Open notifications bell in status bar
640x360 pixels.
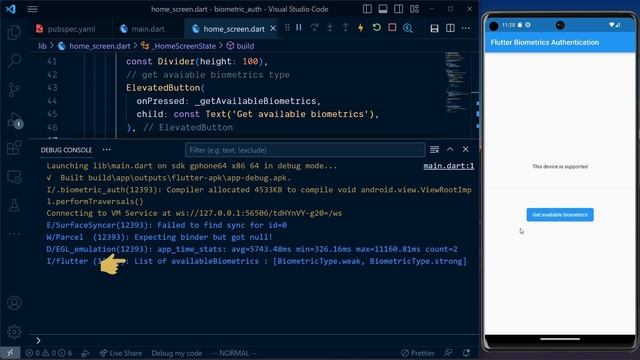point(466,353)
